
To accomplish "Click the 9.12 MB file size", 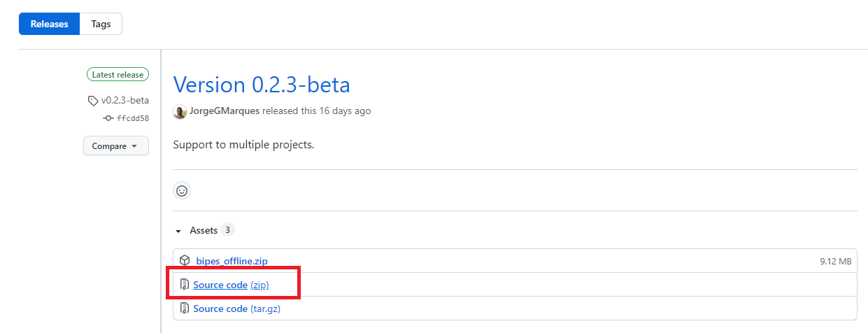I will (x=836, y=262).
